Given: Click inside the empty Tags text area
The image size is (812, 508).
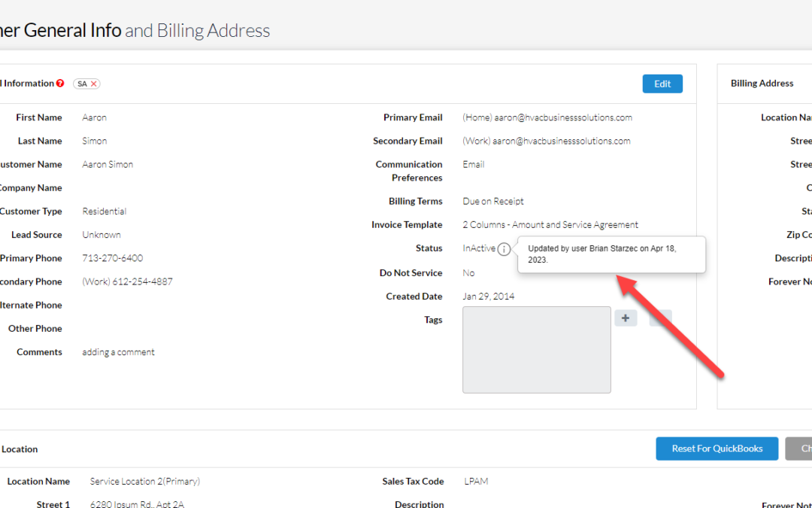Looking at the screenshot, I should 536,348.
